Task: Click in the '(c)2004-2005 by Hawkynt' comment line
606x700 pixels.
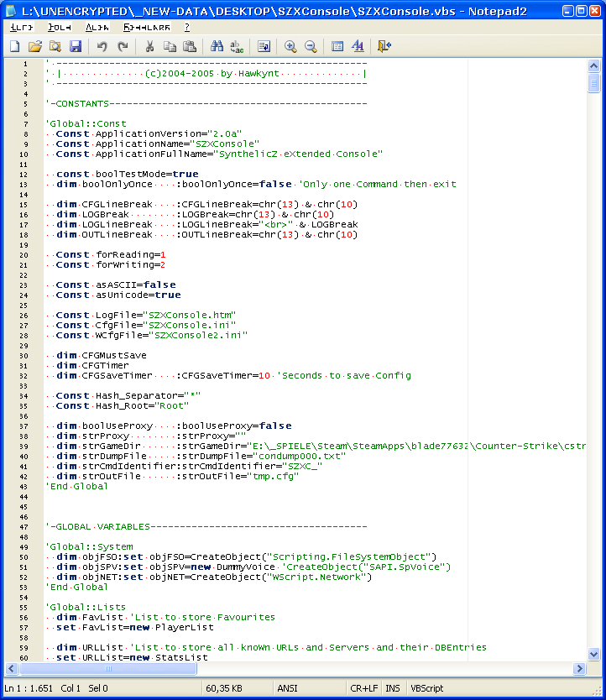Action: tap(206, 74)
